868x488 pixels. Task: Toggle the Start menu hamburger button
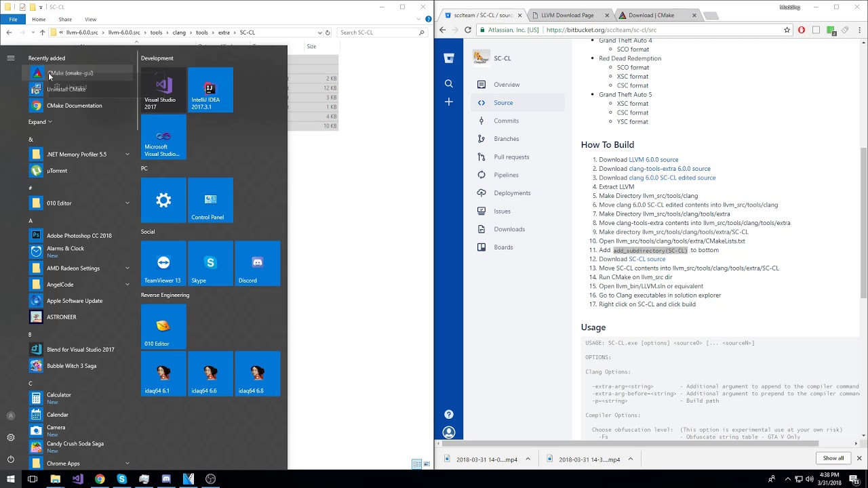(x=10, y=58)
